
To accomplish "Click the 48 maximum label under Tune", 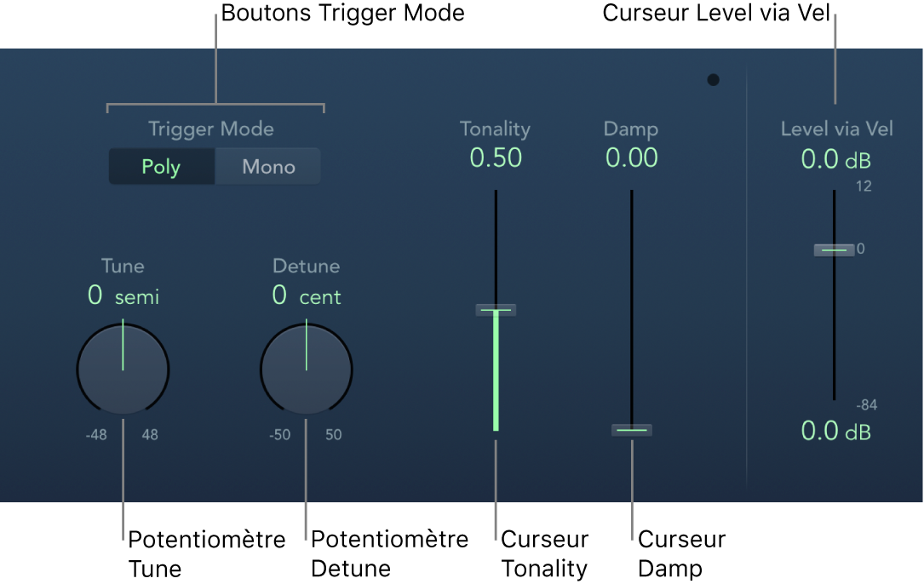I will pos(150,435).
